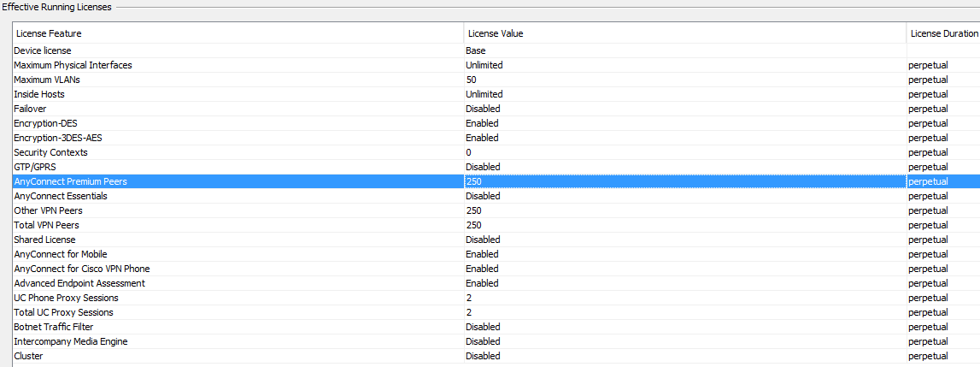Image resolution: width=980 pixels, height=367 pixels.
Task: Click Disabled value for Intercompany Media Engine
Action: [x=483, y=341]
